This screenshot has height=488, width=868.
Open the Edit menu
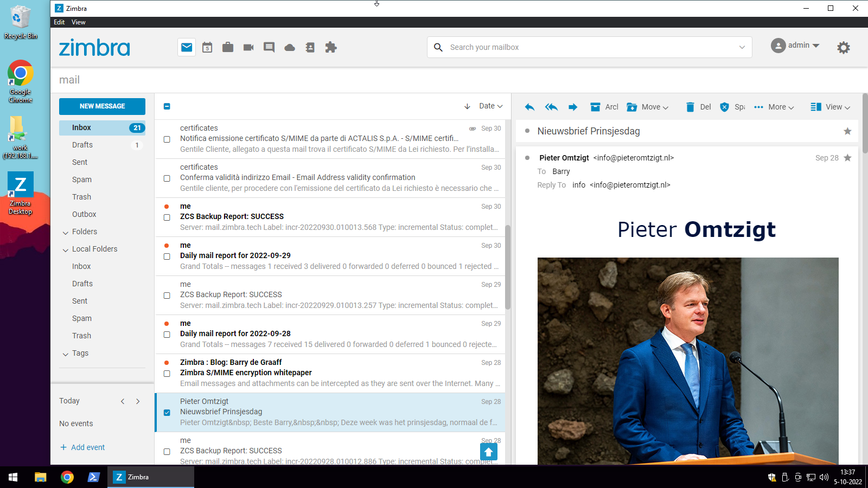click(59, 22)
